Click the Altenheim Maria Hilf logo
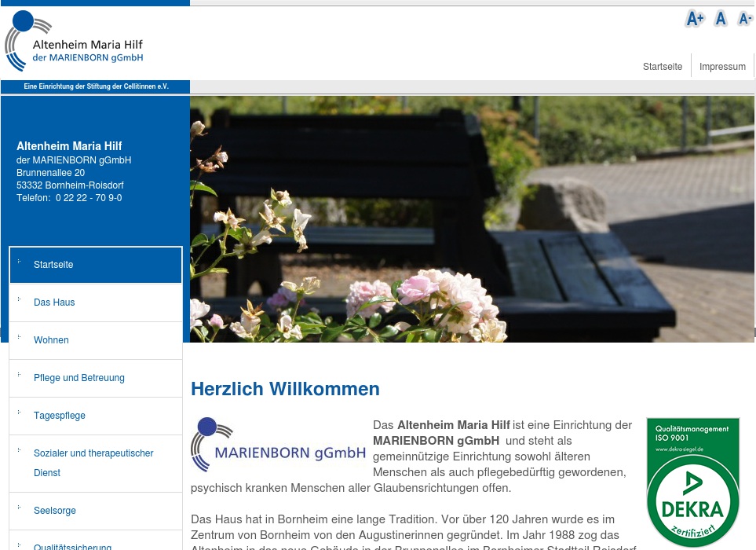 pos(74,41)
